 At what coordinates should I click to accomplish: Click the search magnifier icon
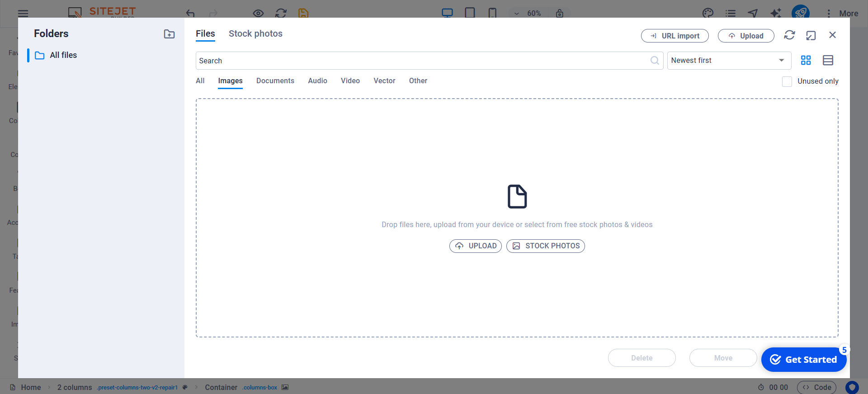(x=654, y=61)
